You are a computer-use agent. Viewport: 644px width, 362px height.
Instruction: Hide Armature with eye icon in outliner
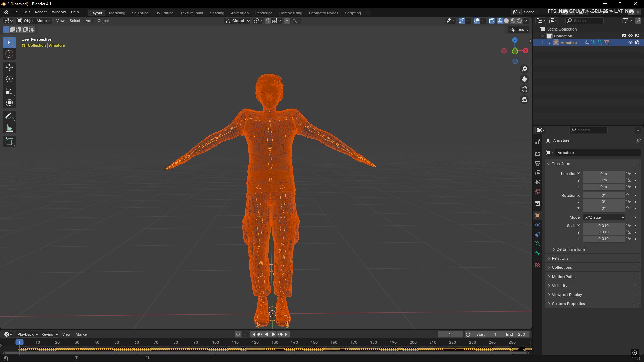630,43
